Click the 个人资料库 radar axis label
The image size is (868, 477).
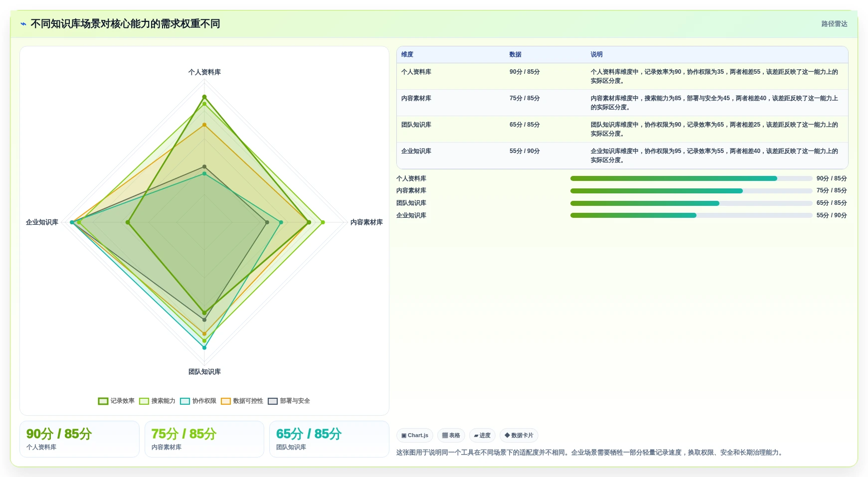(x=204, y=72)
